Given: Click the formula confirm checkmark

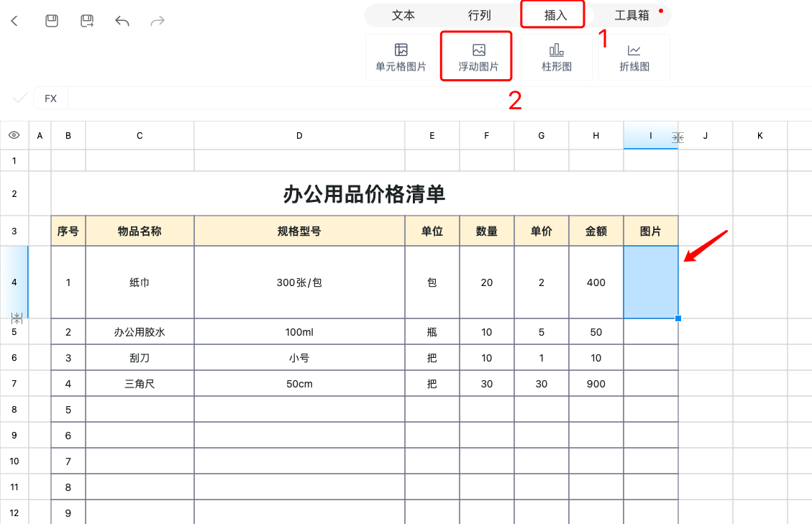Looking at the screenshot, I should [x=19, y=98].
